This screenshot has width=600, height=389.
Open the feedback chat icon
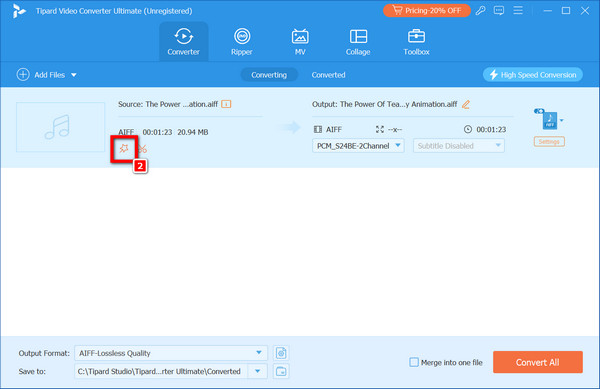pos(499,11)
